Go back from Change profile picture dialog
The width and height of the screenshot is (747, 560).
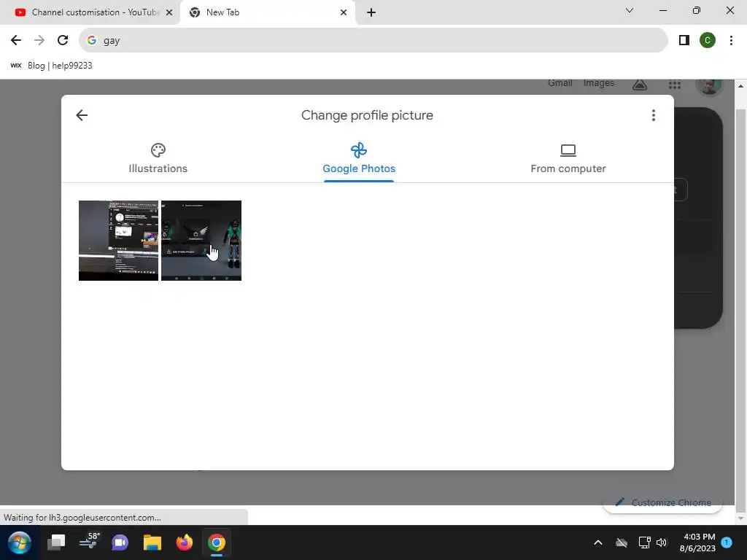coord(82,115)
